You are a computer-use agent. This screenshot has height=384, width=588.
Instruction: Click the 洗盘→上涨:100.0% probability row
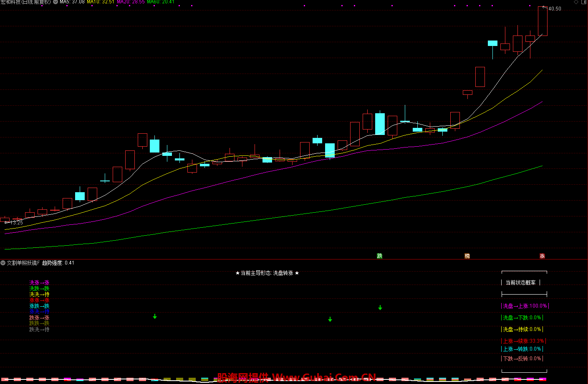pyautogui.click(x=525, y=306)
